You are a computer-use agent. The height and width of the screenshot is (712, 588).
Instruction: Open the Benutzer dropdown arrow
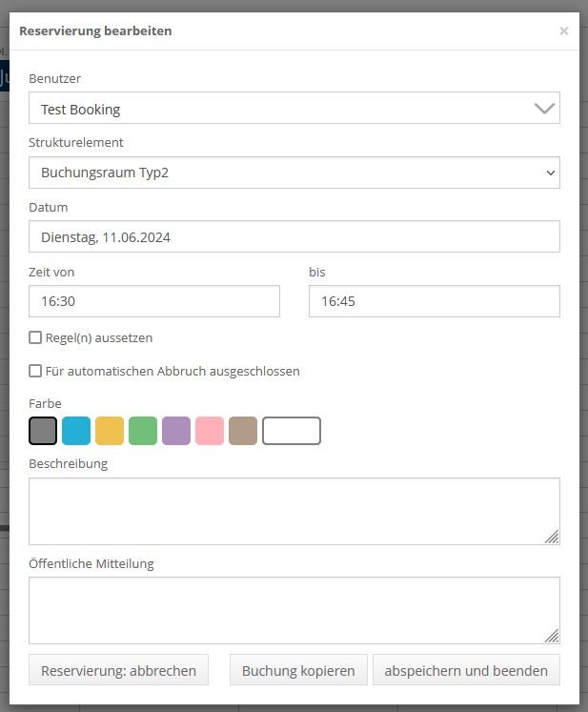544,109
